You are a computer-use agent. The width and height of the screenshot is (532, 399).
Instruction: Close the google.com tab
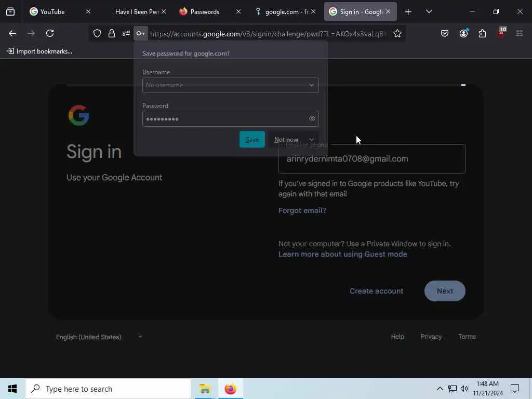coord(313,12)
